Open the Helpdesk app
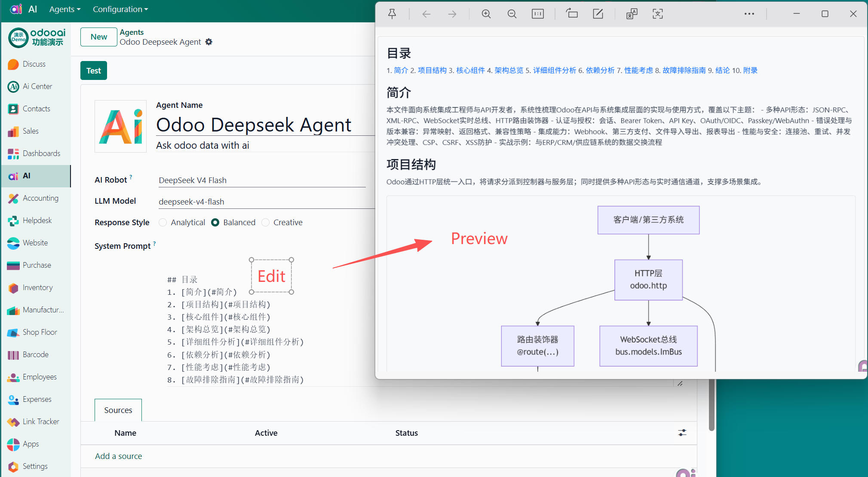 point(36,220)
